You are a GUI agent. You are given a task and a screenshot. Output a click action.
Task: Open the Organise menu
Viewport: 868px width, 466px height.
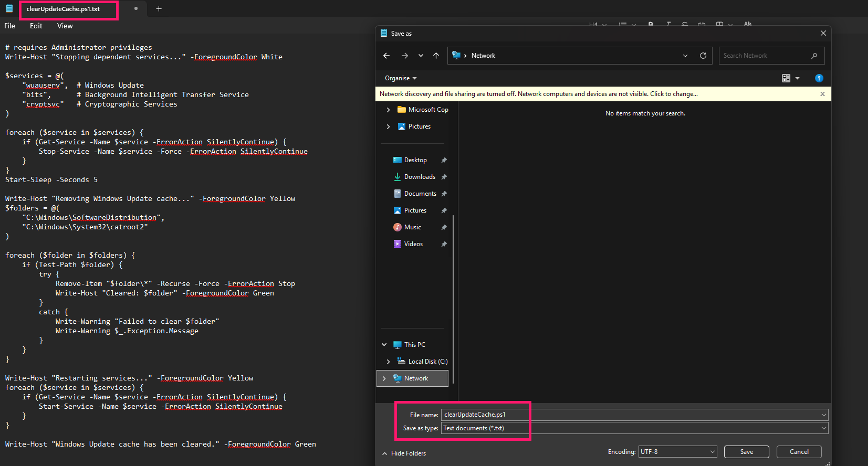pos(401,78)
